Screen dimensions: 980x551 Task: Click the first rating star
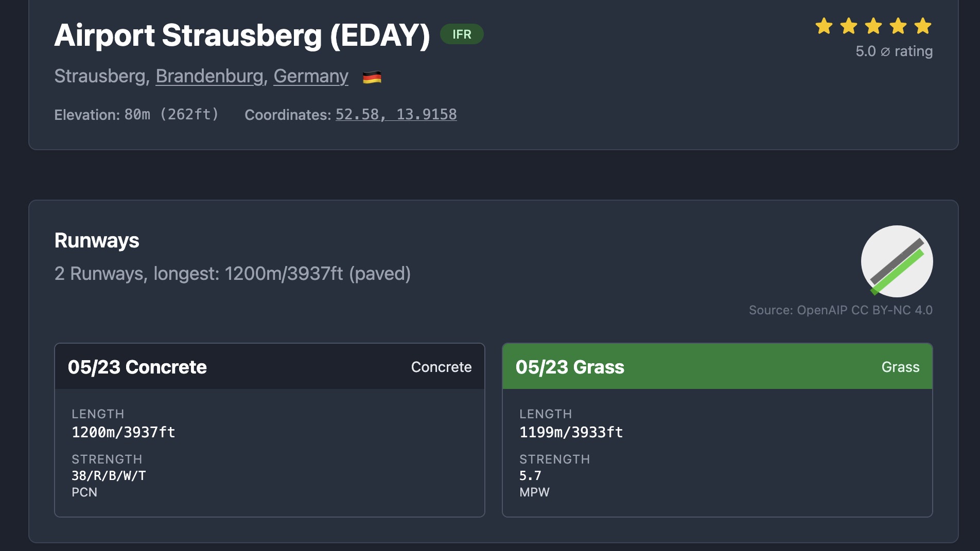click(x=824, y=26)
